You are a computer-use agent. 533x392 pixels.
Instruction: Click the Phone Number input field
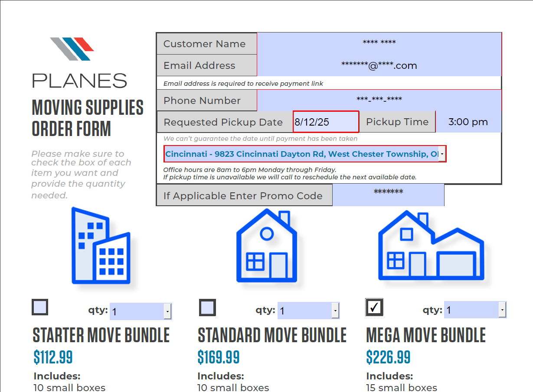click(x=379, y=100)
